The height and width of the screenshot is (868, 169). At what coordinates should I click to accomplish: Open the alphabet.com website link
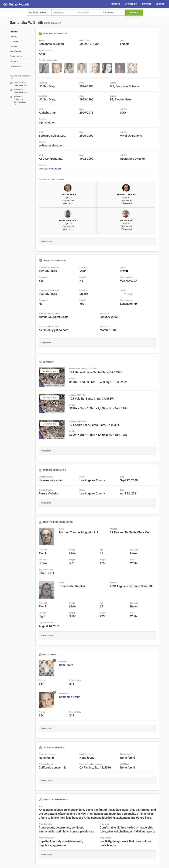[48, 123]
